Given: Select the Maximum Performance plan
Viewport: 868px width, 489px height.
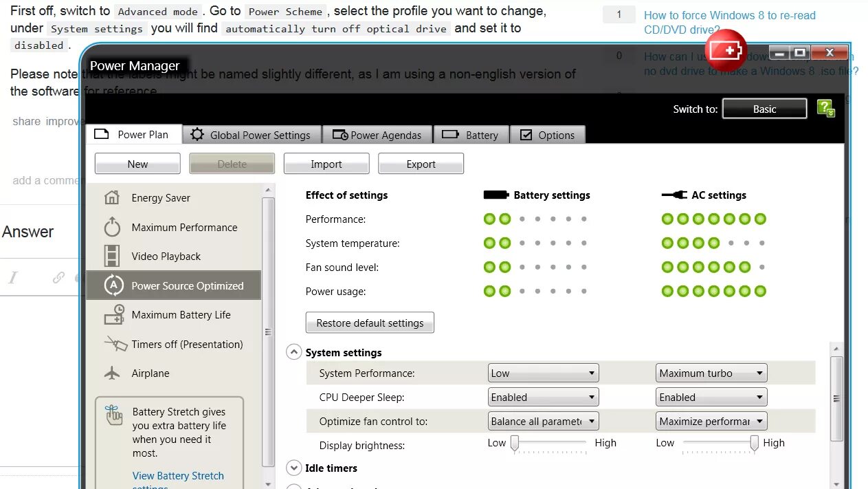Looking at the screenshot, I should (x=174, y=227).
